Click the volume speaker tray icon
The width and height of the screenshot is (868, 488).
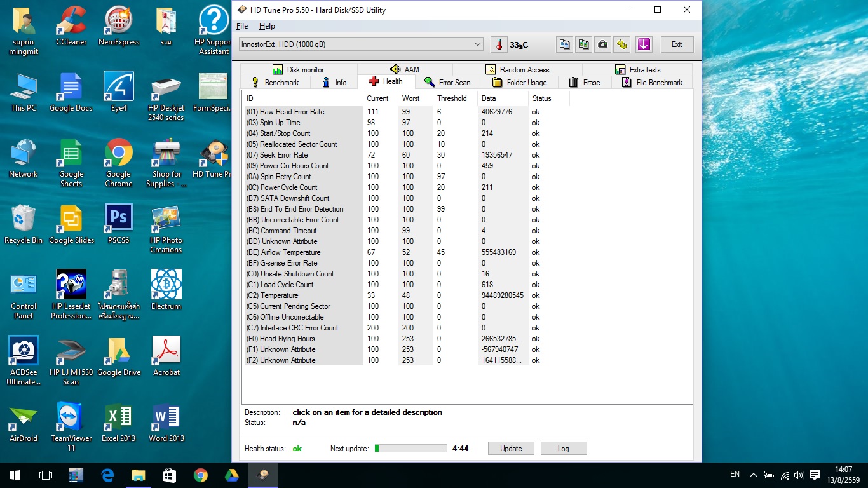point(799,475)
